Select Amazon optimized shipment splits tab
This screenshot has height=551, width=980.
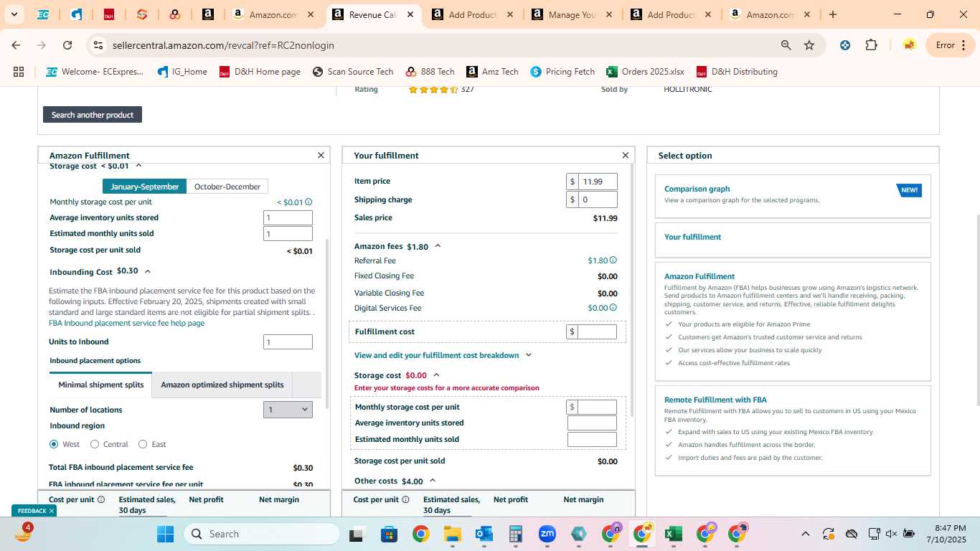click(x=222, y=385)
